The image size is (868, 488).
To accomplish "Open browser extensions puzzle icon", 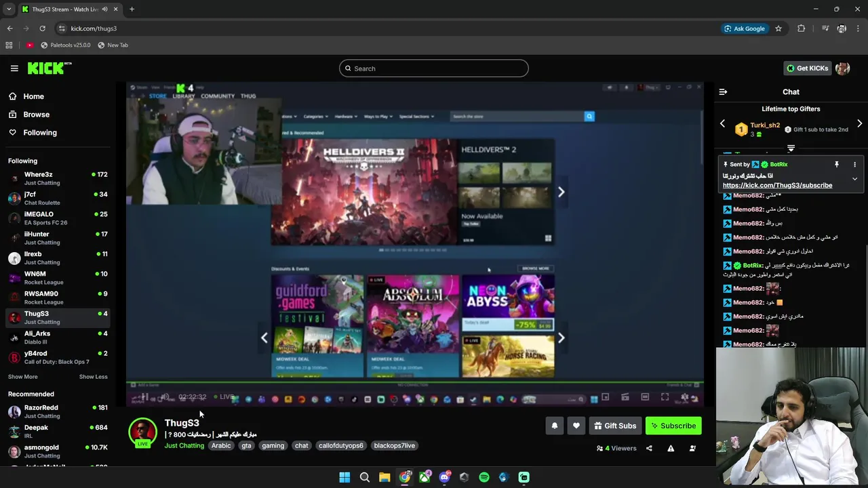I will pos(802,28).
